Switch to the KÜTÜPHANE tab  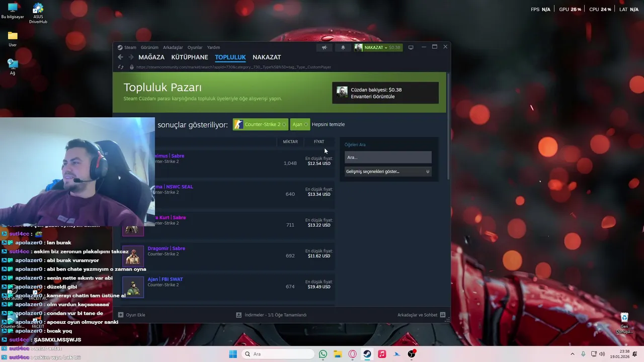tap(190, 57)
